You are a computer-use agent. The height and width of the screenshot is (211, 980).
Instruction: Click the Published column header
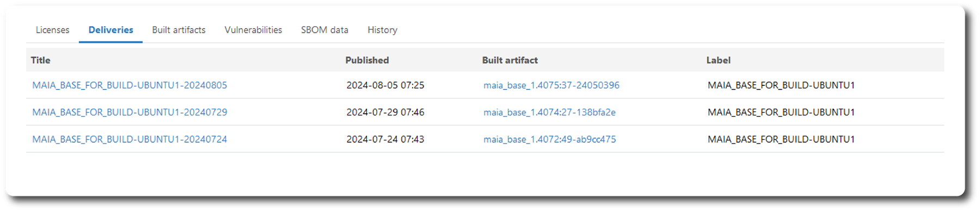(367, 60)
